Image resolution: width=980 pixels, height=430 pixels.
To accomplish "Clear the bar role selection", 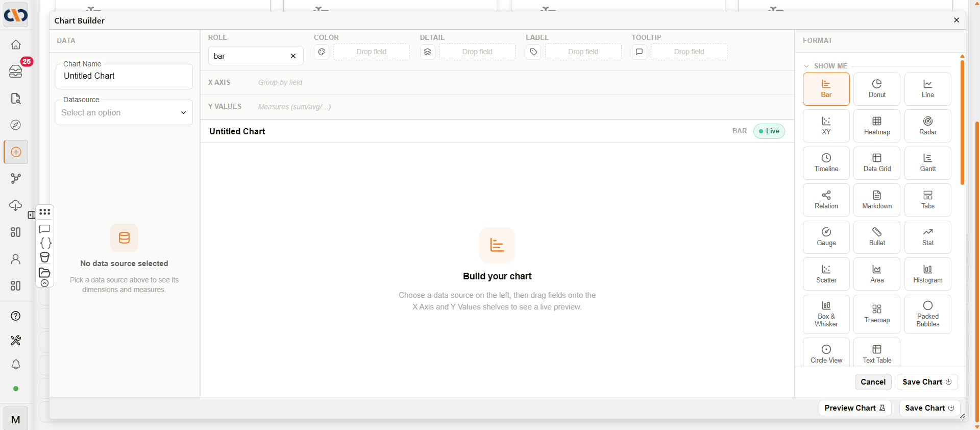I will point(293,56).
